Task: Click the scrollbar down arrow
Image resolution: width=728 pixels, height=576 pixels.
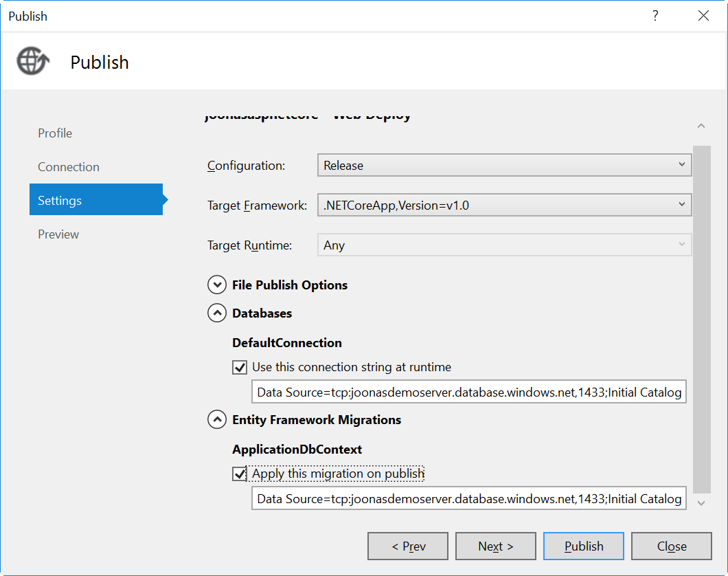Action: click(x=701, y=503)
